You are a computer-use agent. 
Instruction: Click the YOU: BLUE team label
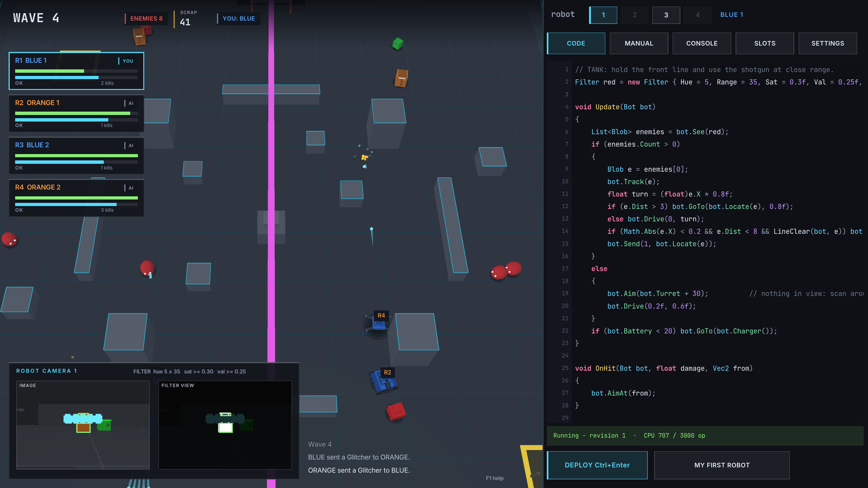click(x=238, y=19)
